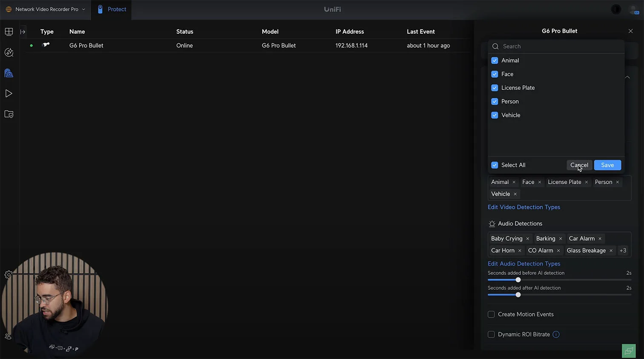This screenshot has height=359, width=644.
Task: Uncheck the License Plate checkbox
Action: [494, 88]
